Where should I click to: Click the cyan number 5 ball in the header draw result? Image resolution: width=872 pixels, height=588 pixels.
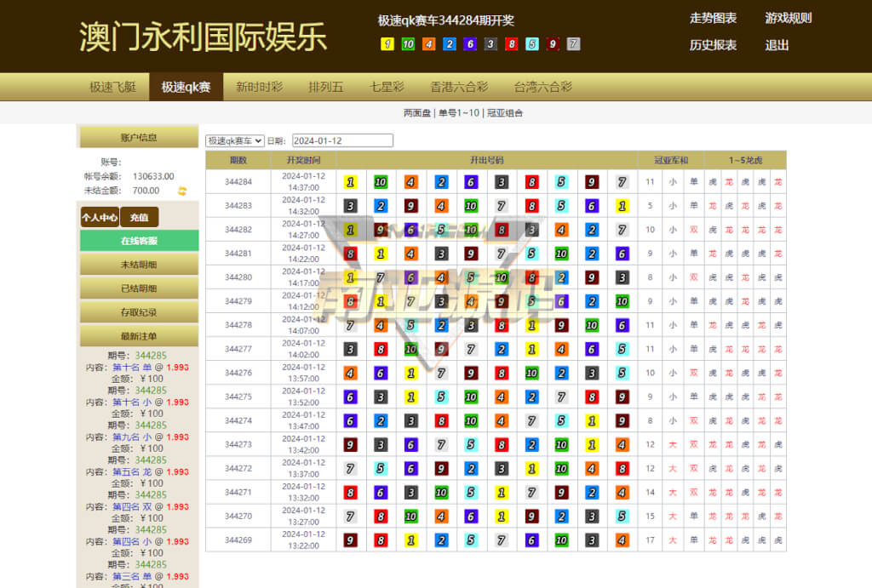point(532,44)
